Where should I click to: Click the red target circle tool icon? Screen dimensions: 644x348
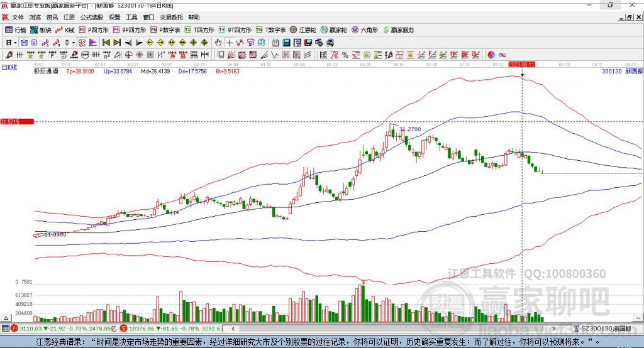128,55
